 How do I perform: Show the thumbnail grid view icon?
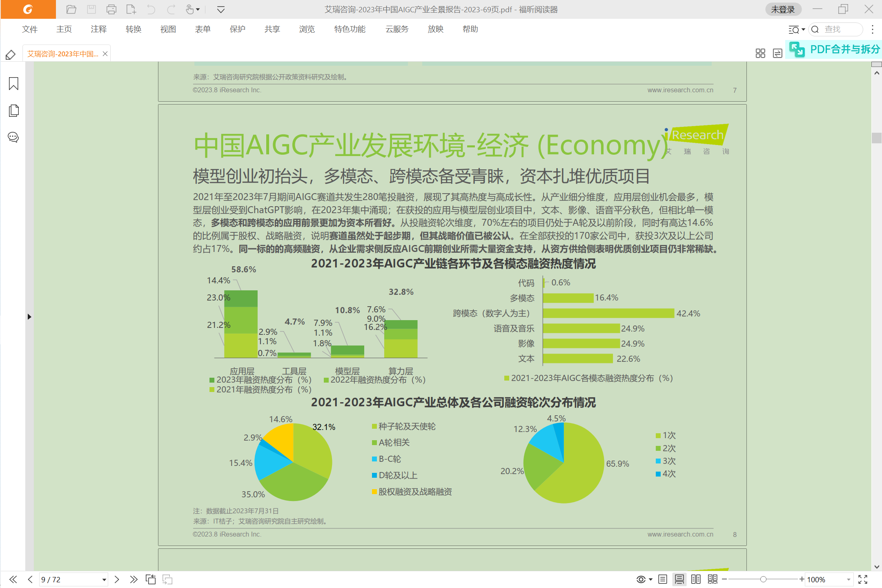760,53
